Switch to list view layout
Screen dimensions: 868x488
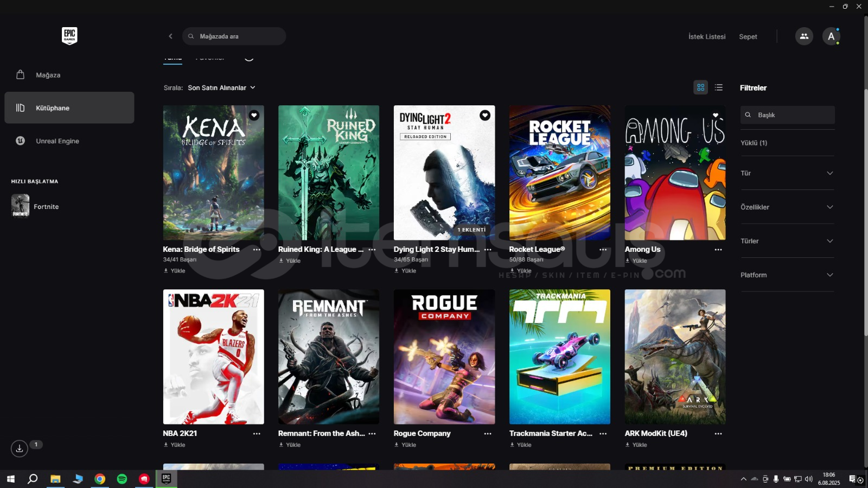tap(719, 87)
